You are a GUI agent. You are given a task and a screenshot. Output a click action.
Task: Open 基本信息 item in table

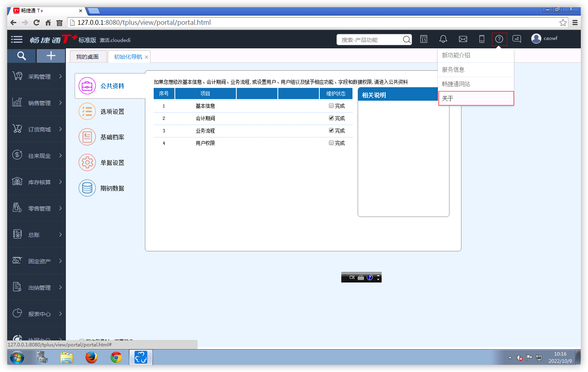205,106
